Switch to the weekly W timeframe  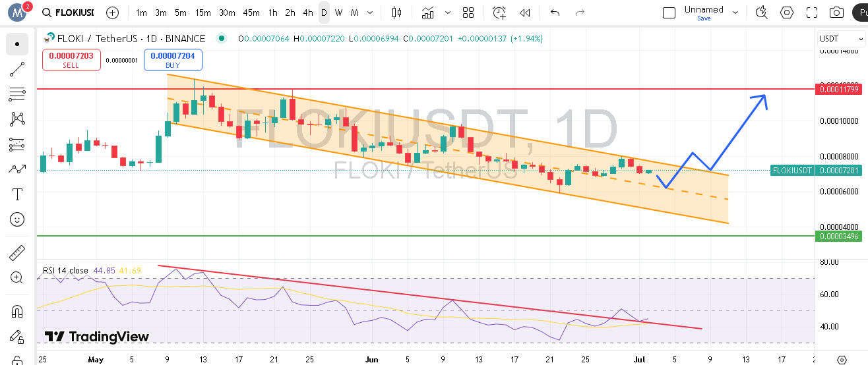pyautogui.click(x=338, y=13)
